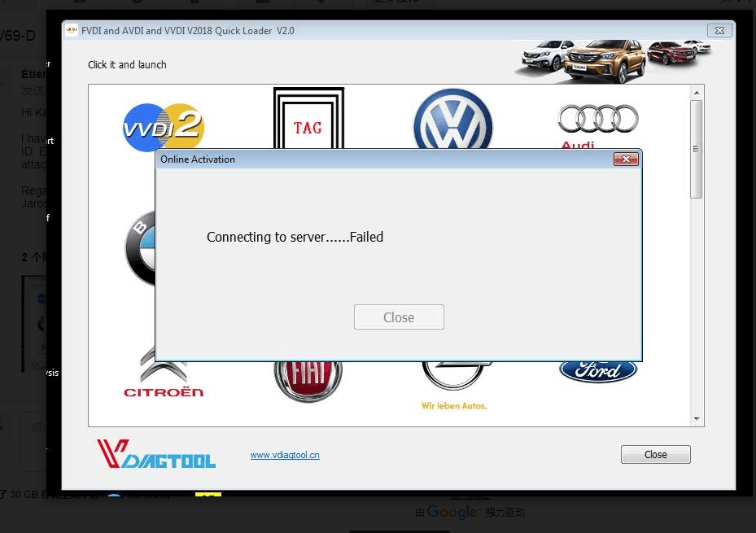Open the www.vdiagtool.cn link
This screenshot has height=533, width=756.
click(x=285, y=455)
